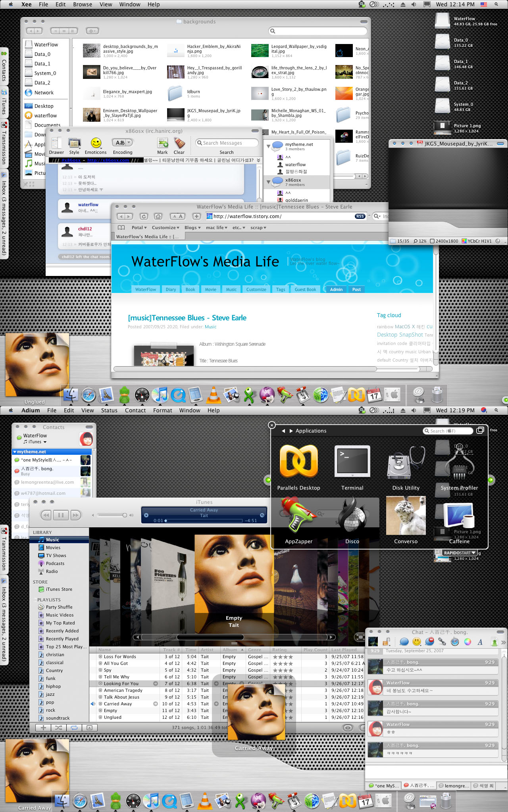Click the Safari compass icon in the Adium chat toolbar
Screen dimensions: 508x812
[455, 642]
